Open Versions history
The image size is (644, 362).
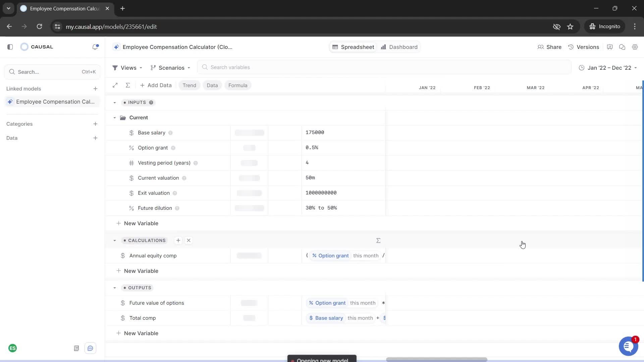coord(584,47)
